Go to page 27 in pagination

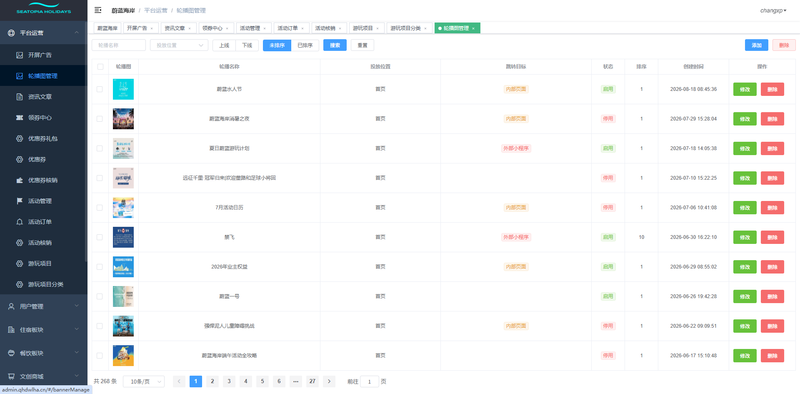(x=312, y=381)
